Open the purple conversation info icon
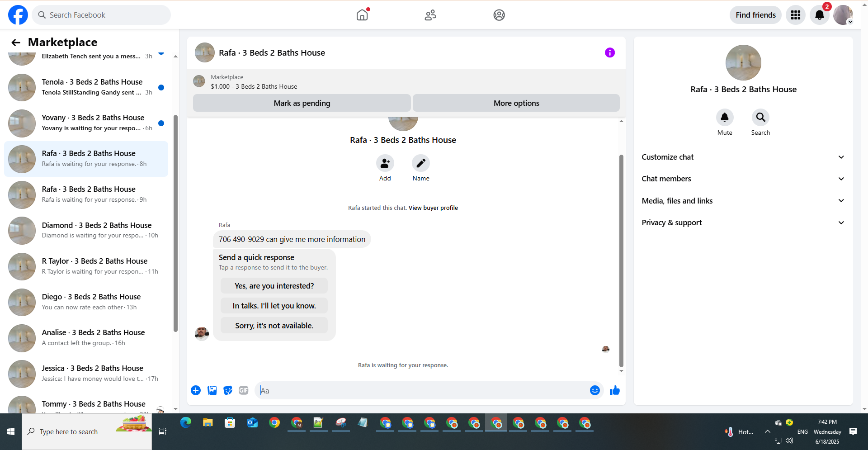 coord(610,53)
